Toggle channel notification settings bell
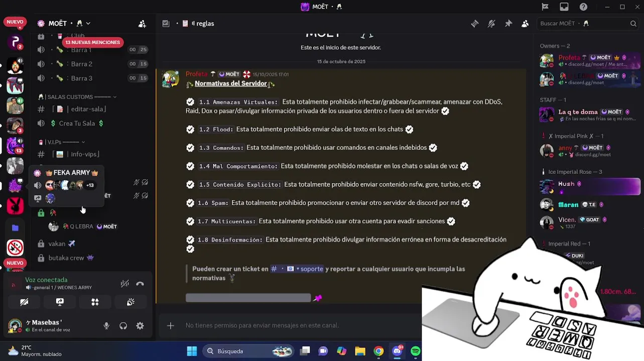Viewport: 644px width, 361px height. [x=491, y=24]
